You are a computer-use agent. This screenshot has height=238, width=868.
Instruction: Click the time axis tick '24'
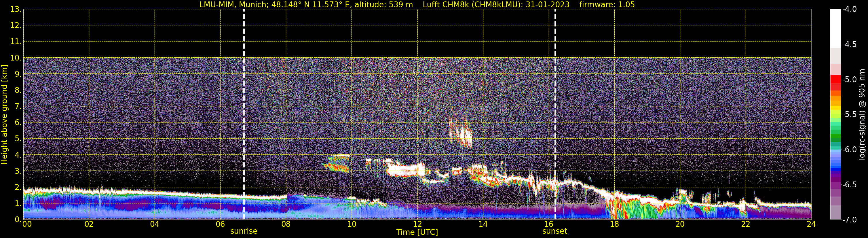point(811,224)
